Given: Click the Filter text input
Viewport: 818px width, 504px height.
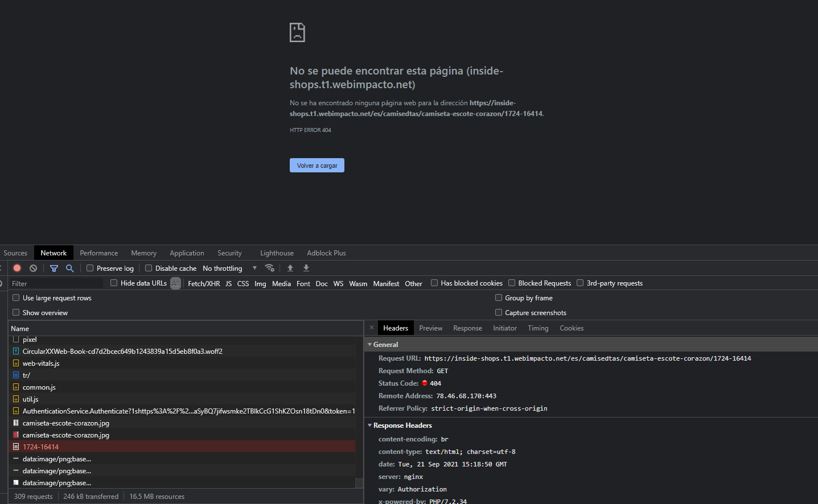Looking at the screenshot, I should coord(56,283).
